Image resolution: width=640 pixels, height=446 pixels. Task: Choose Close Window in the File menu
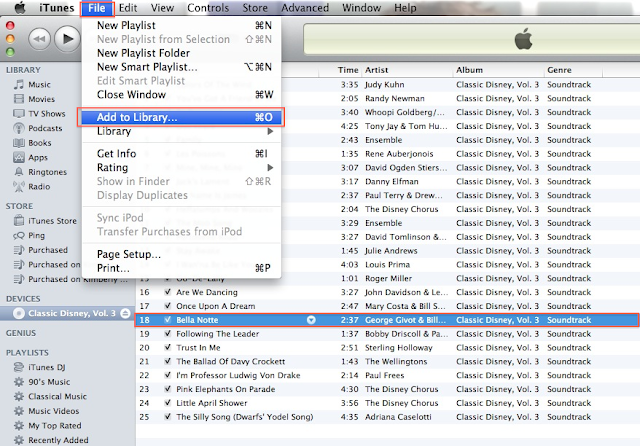tap(181, 95)
